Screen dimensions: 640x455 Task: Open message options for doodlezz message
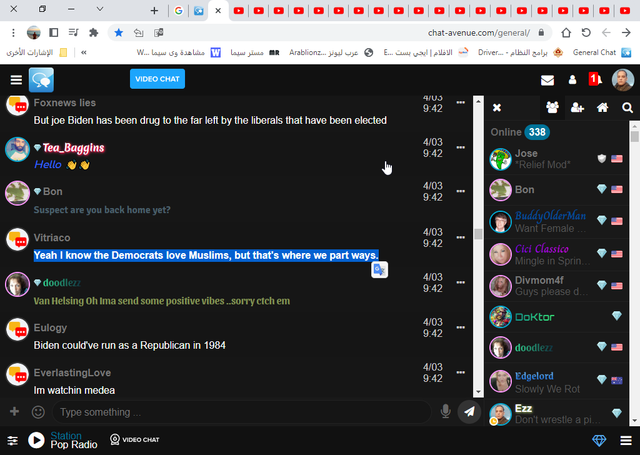click(x=460, y=282)
